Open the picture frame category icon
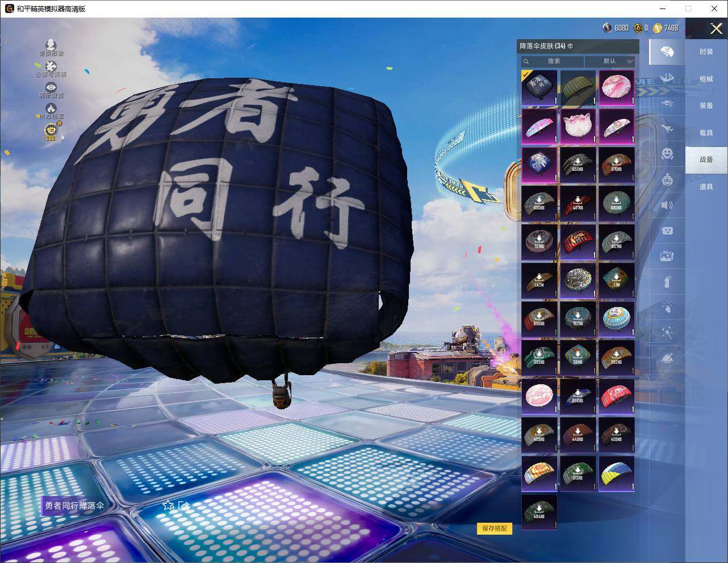This screenshot has height=563, width=728. 666,256
